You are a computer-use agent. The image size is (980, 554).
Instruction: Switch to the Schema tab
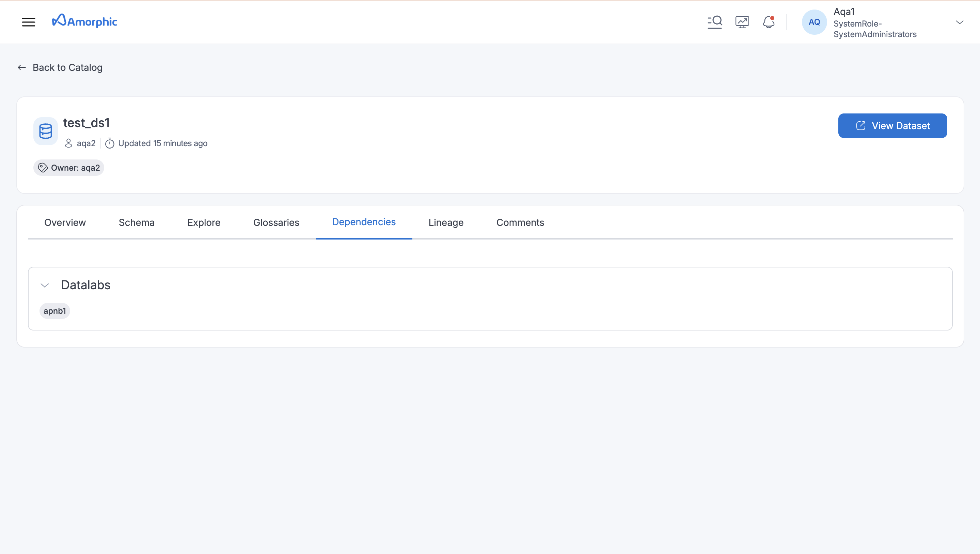[x=136, y=222]
